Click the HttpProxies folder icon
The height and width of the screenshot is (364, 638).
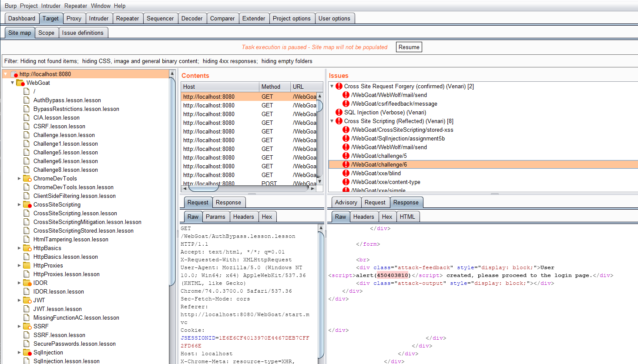coord(27,265)
